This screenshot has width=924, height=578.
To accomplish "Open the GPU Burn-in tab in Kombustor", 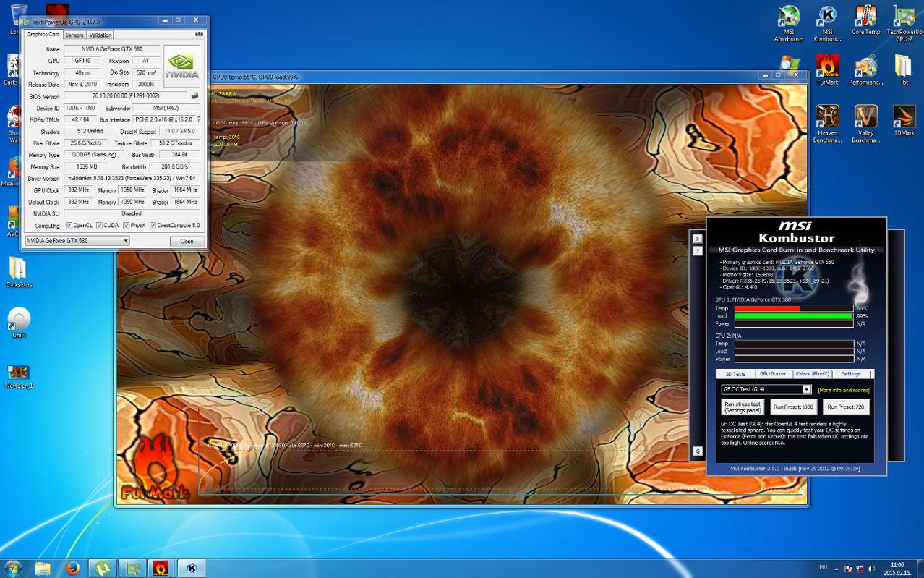I will (774, 374).
